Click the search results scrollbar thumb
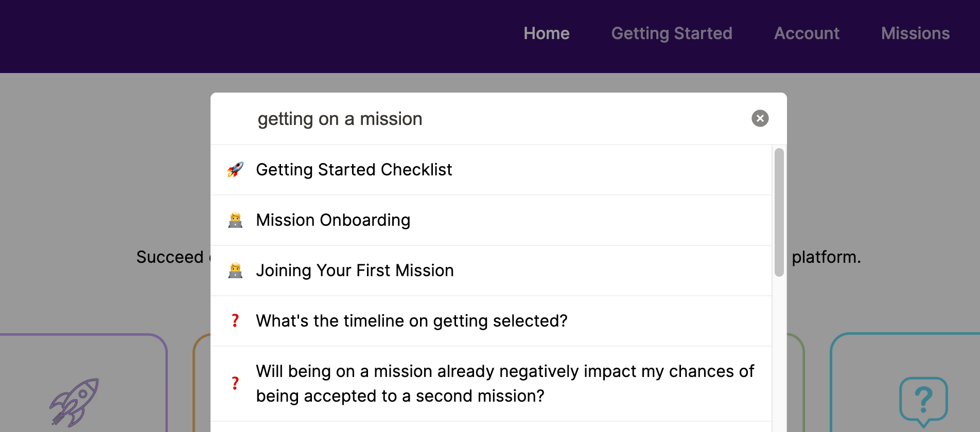This screenshot has height=432, width=980. tap(779, 212)
